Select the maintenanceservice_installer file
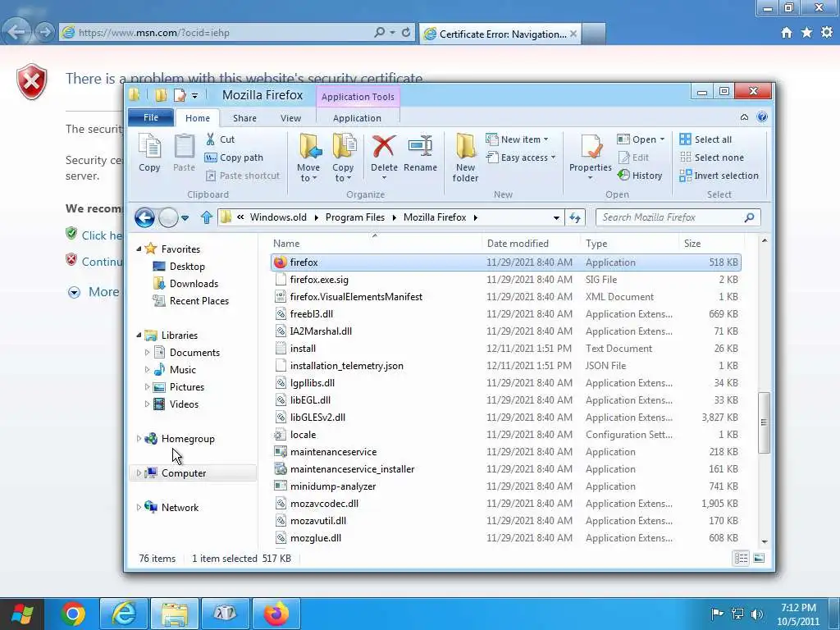840x630 pixels. (506, 469)
